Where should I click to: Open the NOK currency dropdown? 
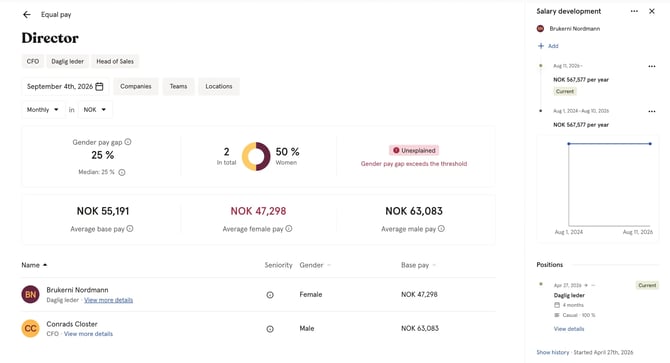point(95,110)
